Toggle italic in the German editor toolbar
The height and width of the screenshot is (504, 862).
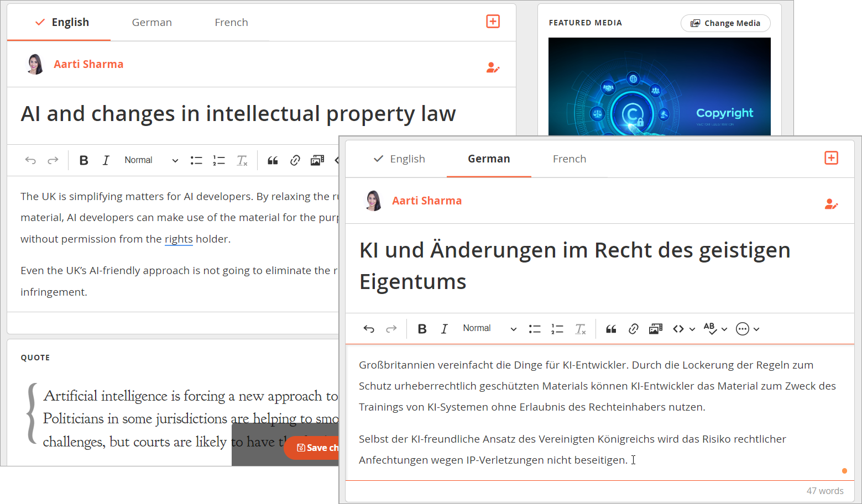[445, 329]
